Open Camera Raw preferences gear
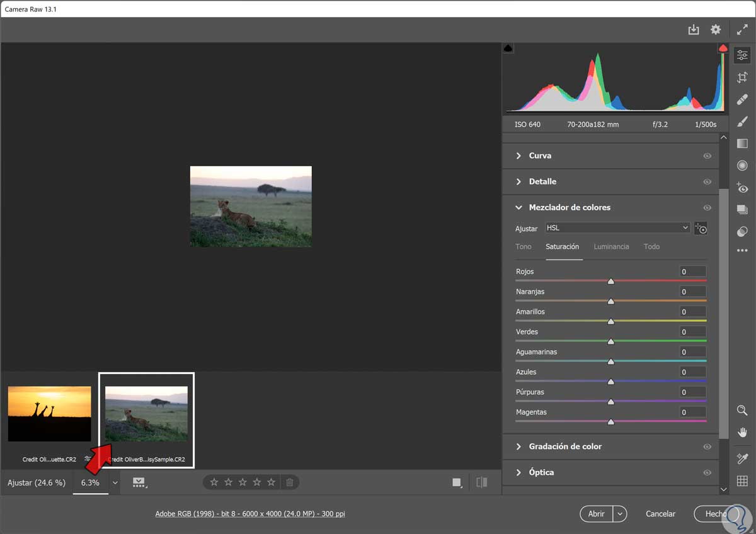This screenshot has height=534, width=756. [716, 30]
